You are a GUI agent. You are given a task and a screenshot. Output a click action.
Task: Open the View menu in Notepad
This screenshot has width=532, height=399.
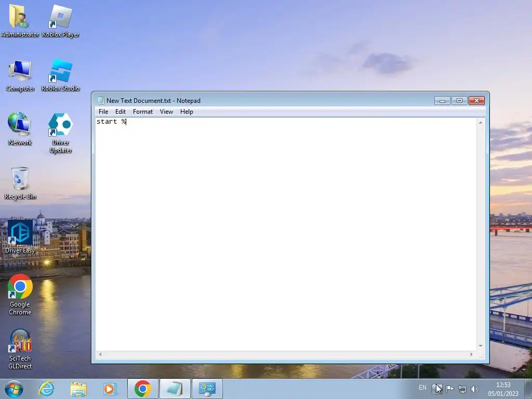(x=167, y=112)
